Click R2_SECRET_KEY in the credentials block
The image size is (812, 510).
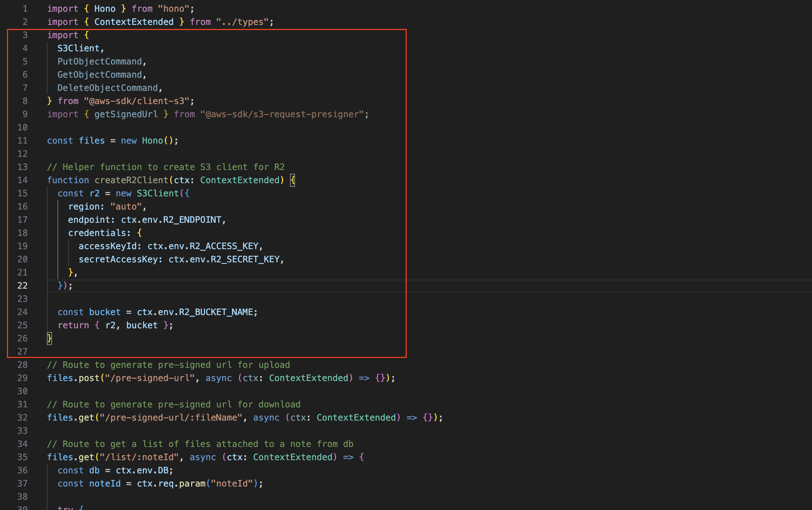pyautogui.click(x=245, y=259)
